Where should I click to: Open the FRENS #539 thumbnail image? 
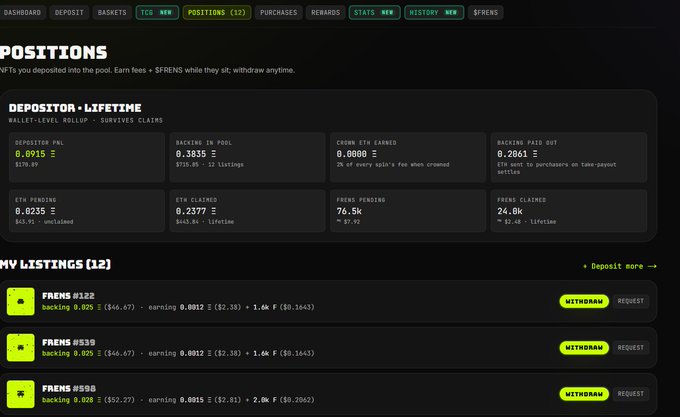[20, 348]
